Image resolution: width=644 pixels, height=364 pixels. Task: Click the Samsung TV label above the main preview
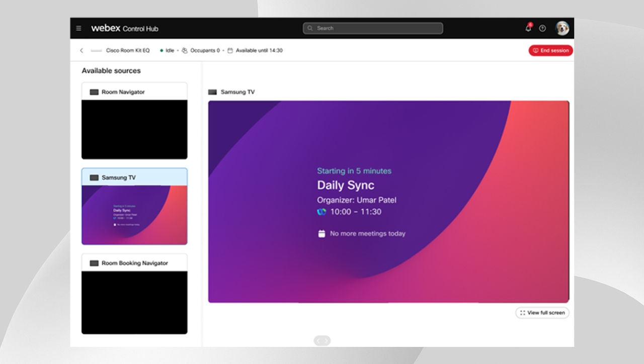click(x=237, y=92)
